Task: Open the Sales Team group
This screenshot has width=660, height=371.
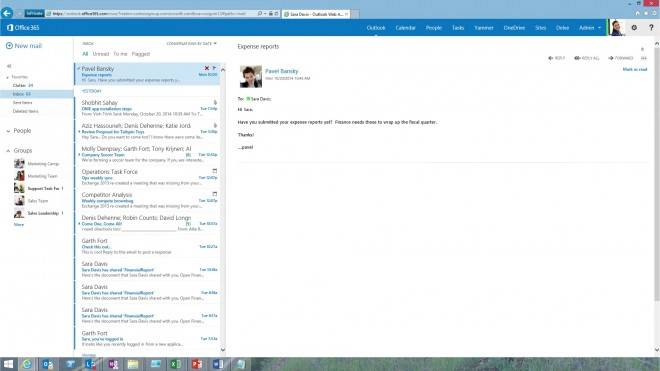Action: [x=31, y=201]
